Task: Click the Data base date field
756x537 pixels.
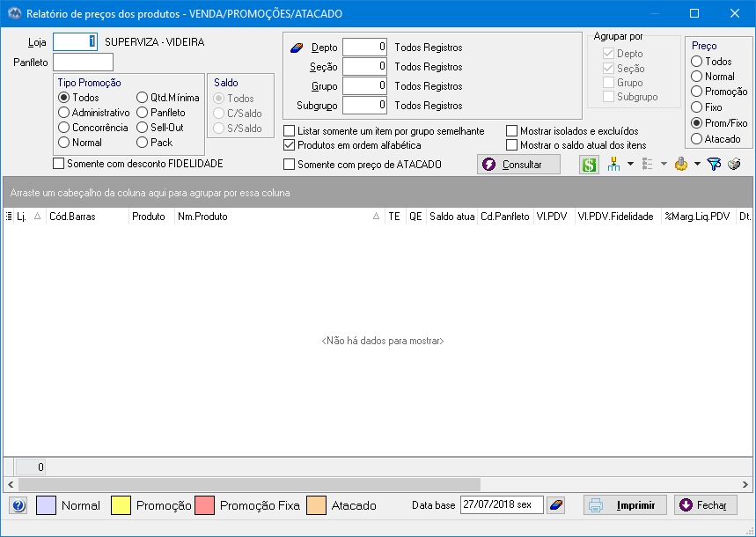Action: tap(502, 505)
